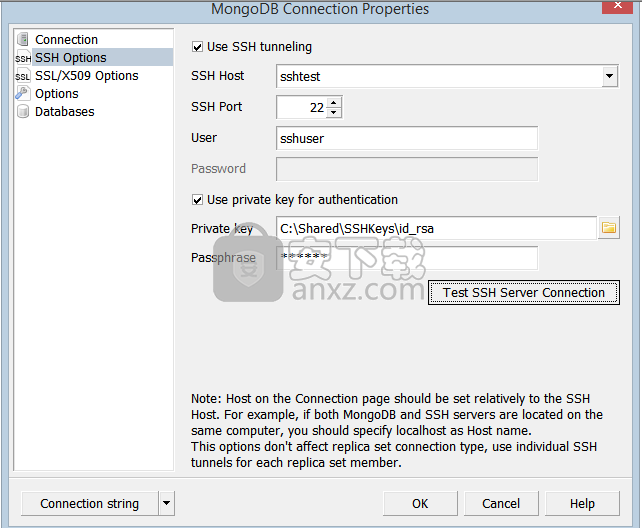Confirm settings with the OK button
This screenshot has height=528, width=642.
[x=420, y=504]
